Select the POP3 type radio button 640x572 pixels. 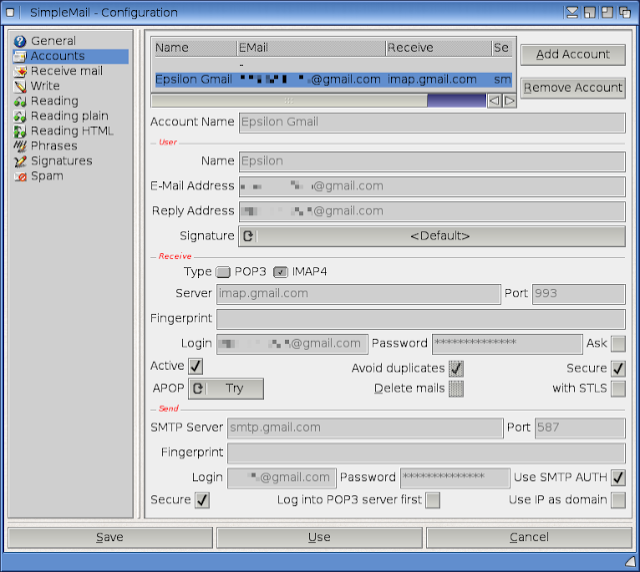223,272
